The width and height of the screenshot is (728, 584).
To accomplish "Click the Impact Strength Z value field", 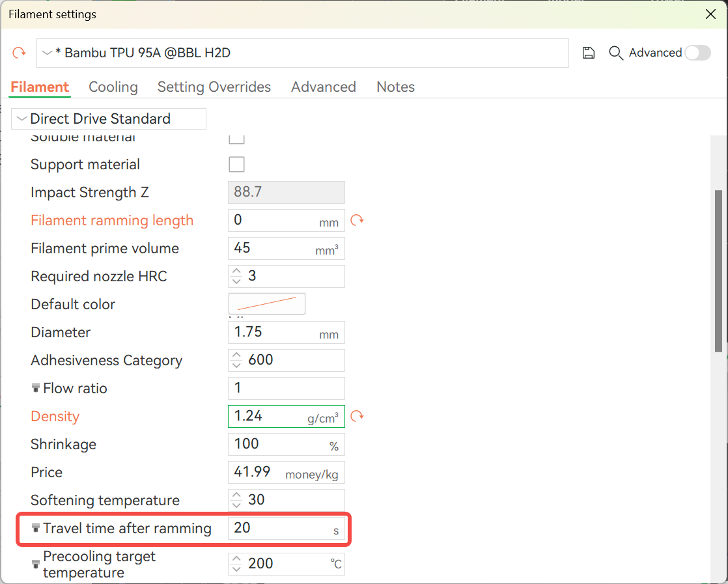I will click(287, 192).
